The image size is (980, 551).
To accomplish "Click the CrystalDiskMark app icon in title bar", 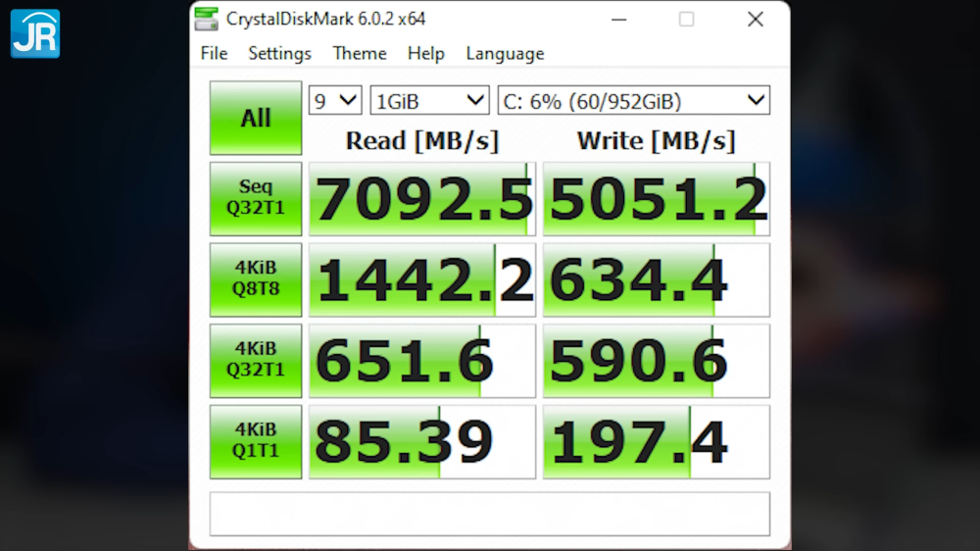I will pyautogui.click(x=206, y=19).
